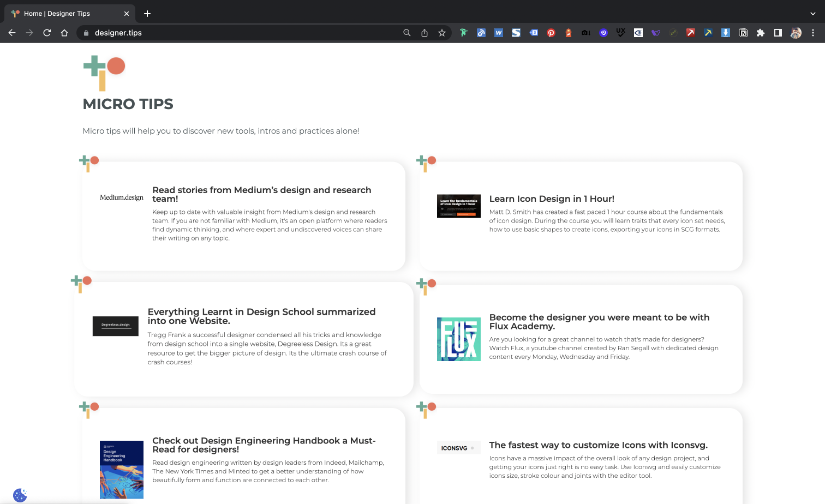Open the extensions puzzle-piece menu
Image resolution: width=825 pixels, height=504 pixels.
[x=761, y=33]
